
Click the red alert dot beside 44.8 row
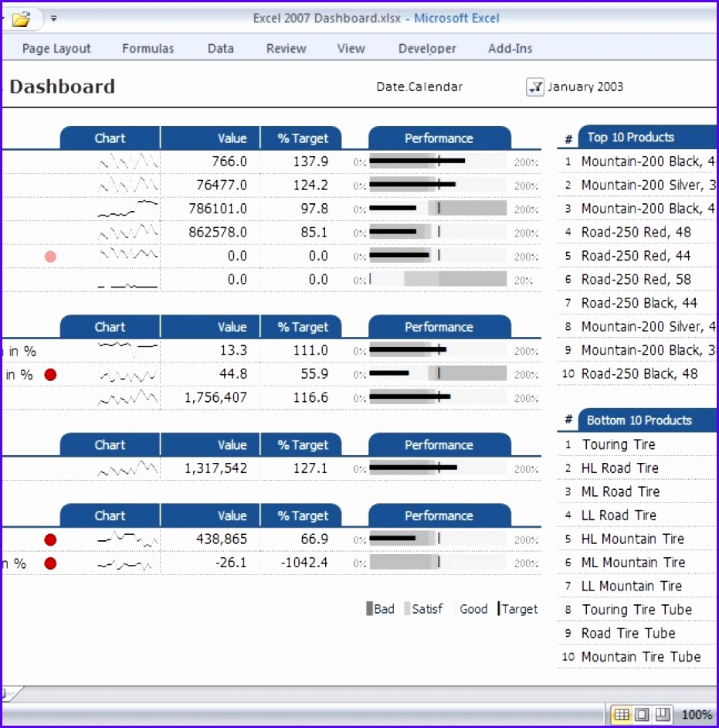pyautogui.click(x=50, y=375)
